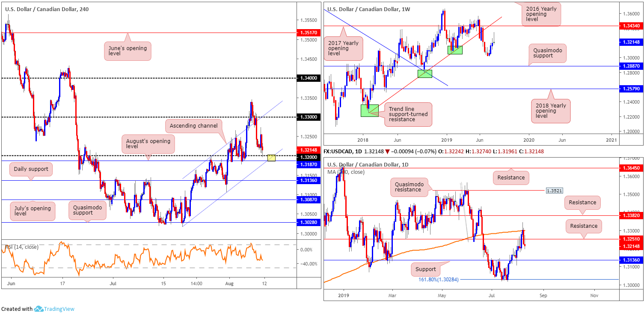Click '2021' on weekly chart time axis

tap(611, 140)
